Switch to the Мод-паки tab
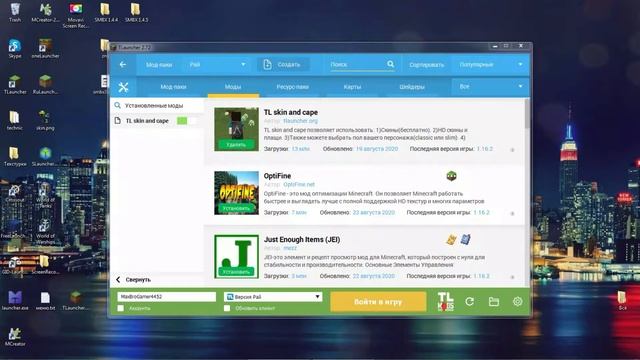This screenshot has height=360, width=640. 173,87
